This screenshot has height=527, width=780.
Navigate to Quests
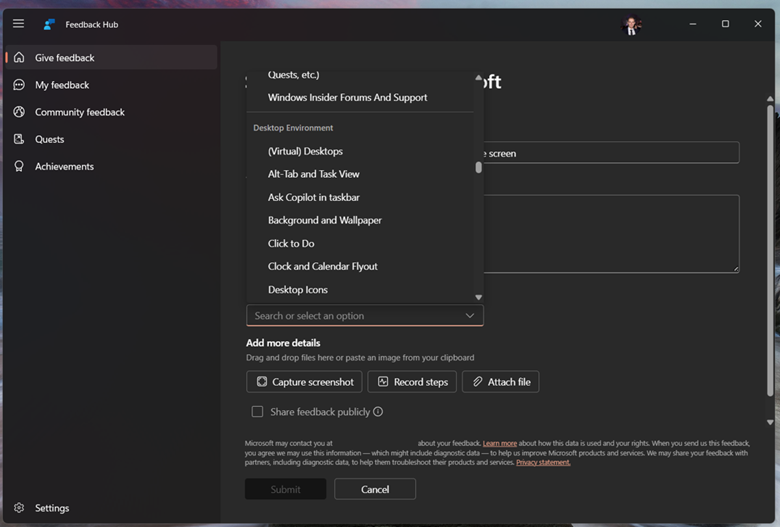click(111, 139)
